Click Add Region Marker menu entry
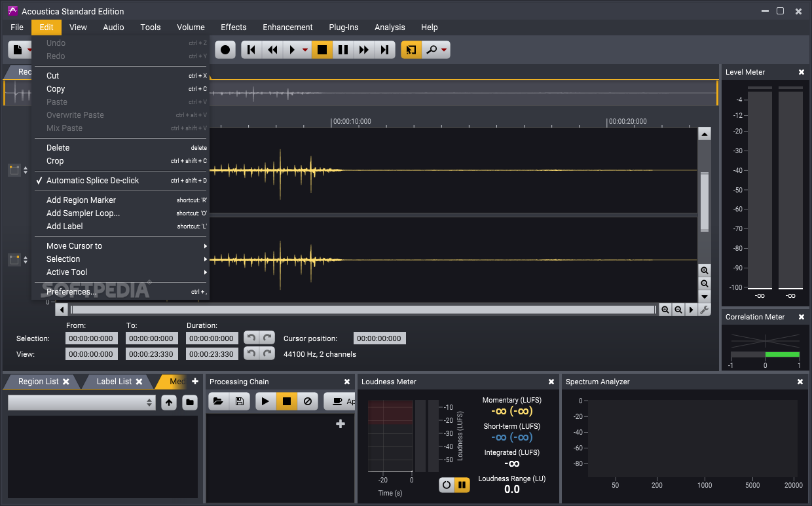 (x=120, y=200)
